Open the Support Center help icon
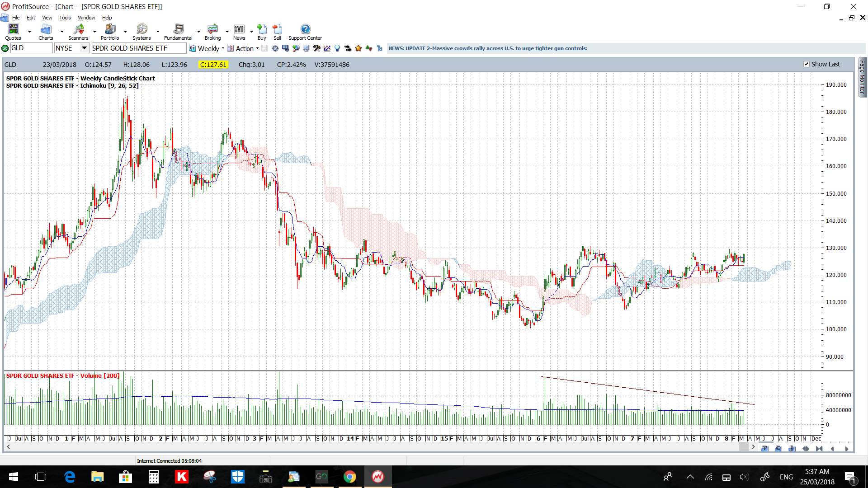This screenshot has height=488, width=868. tap(305, 32)
